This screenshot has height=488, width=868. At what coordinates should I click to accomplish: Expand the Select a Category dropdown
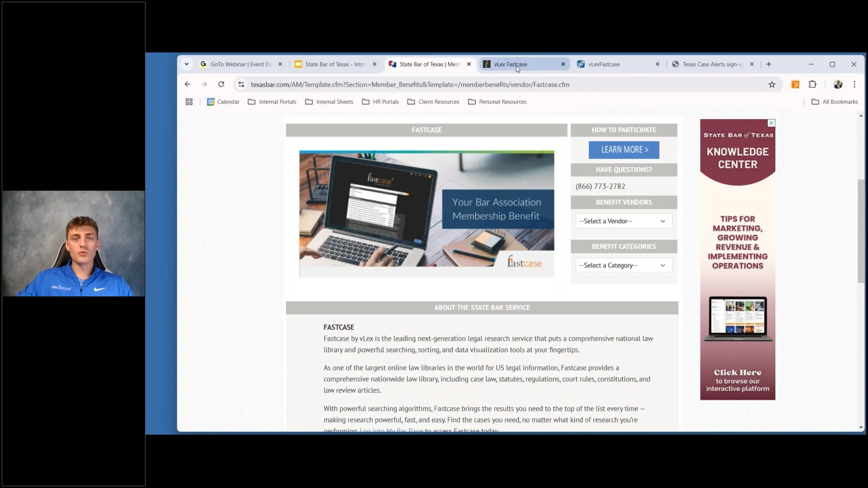click(x=623, y=265)
